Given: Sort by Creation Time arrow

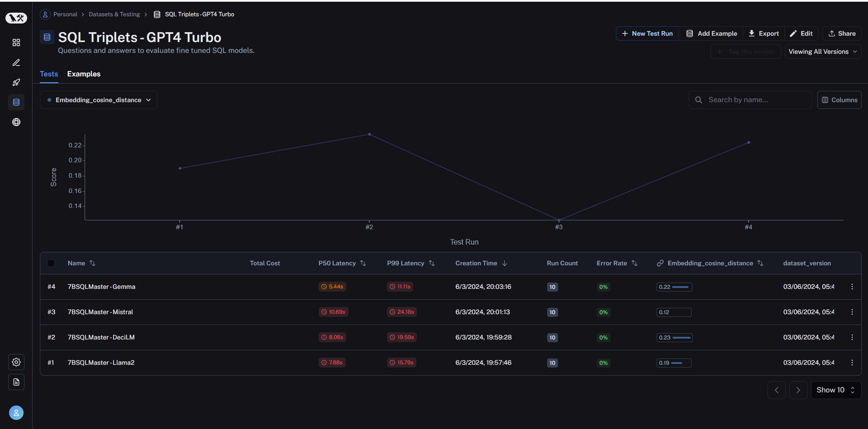Looking at the screenshot, I should 505,263.
